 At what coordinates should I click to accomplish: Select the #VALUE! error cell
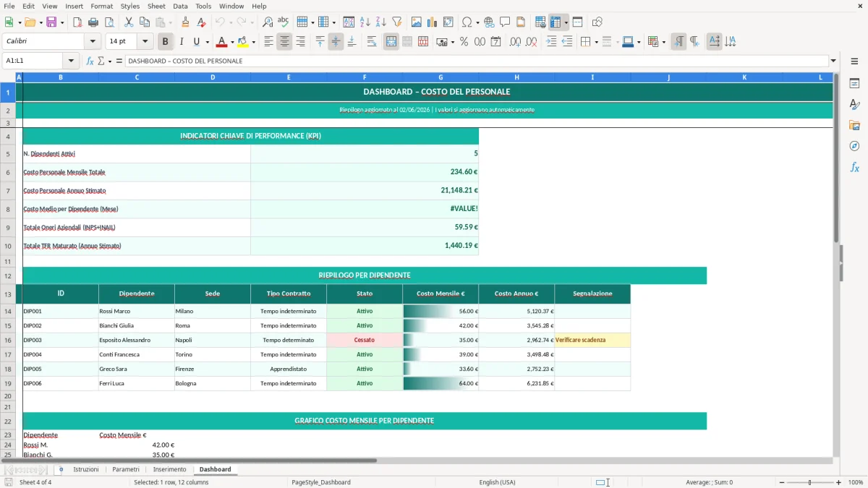365,209
